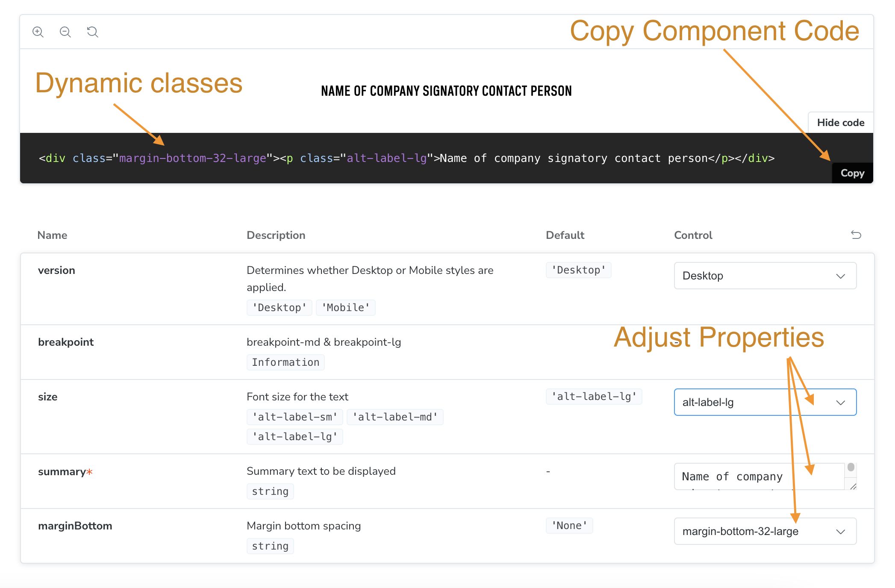Click the marginBottom property name
The width and height of the screenshot is (895, 588).
pos(75,526)
